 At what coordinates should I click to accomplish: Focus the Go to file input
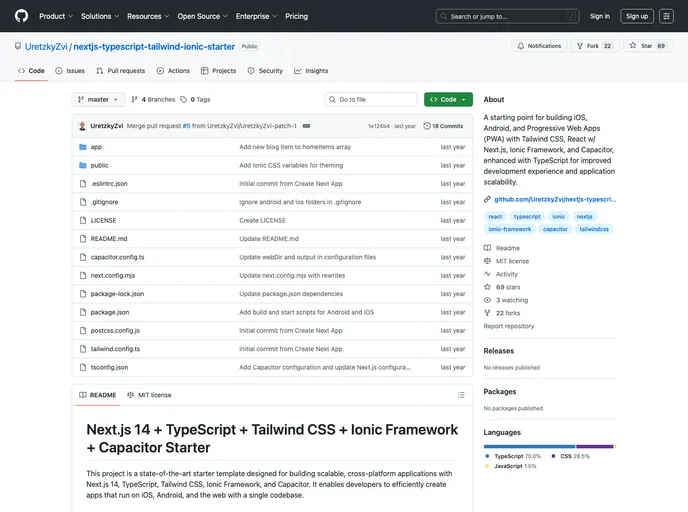coord(371,100)
